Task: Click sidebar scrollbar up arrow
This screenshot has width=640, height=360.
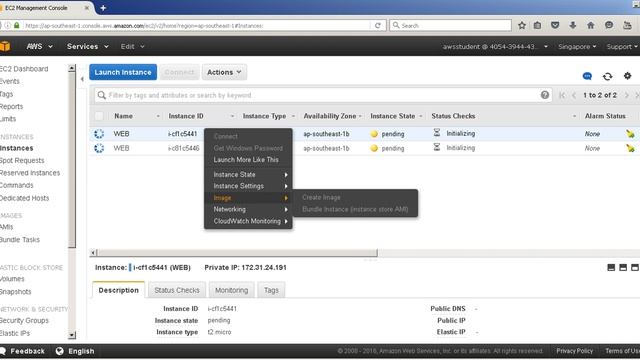Action: pos(72,68)
